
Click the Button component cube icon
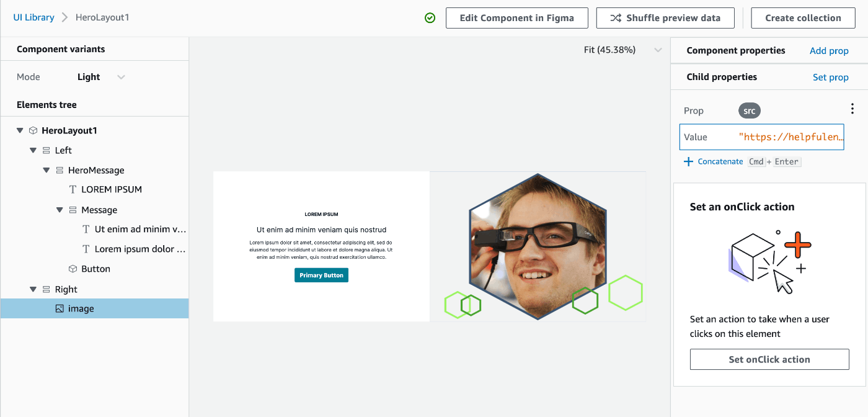tap(73, 269)
